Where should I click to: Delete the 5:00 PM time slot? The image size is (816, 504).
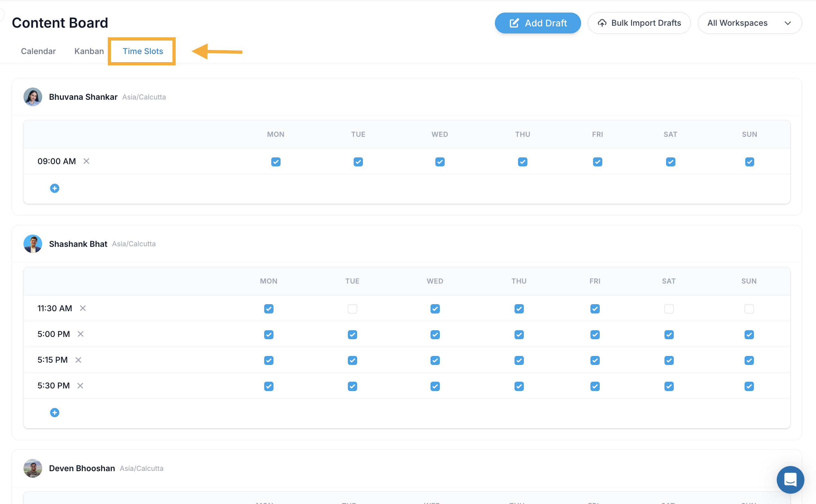(81, 334)
